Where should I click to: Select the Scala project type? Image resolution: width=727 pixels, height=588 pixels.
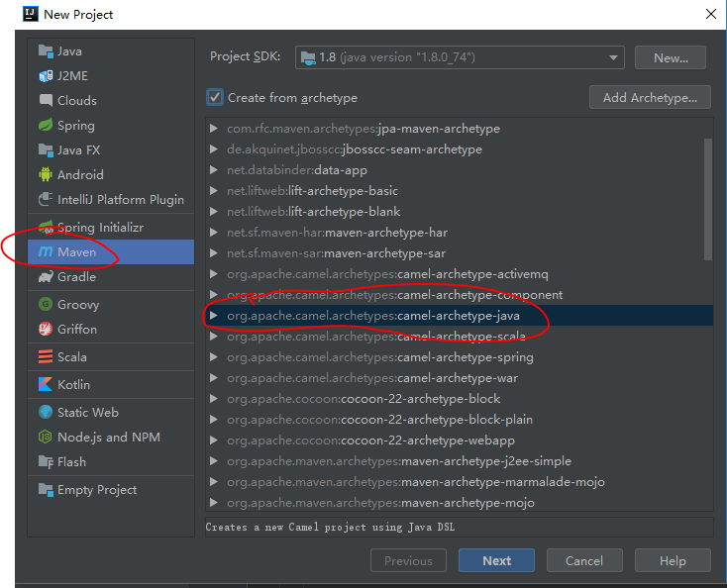[x=111, y=356]
